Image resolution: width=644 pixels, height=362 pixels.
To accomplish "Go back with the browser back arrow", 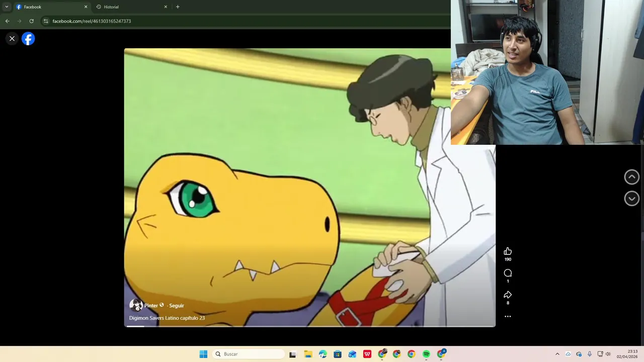I will point(7,21).
